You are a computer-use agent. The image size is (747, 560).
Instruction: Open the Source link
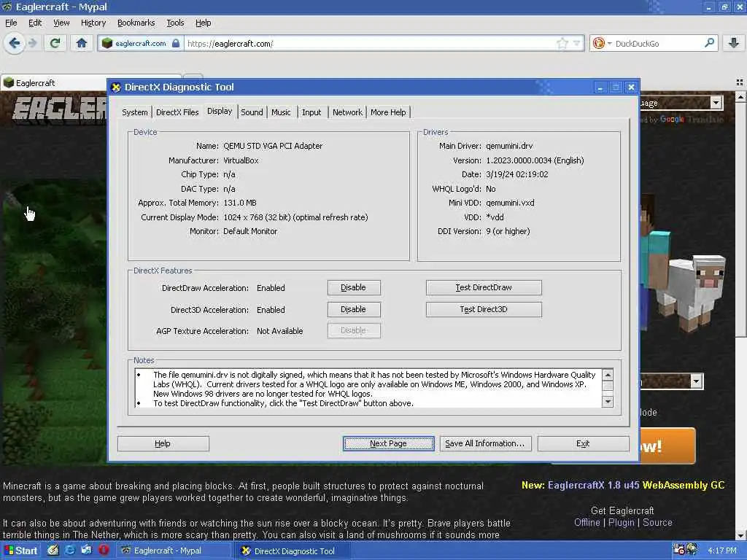(x=657, y=522)
